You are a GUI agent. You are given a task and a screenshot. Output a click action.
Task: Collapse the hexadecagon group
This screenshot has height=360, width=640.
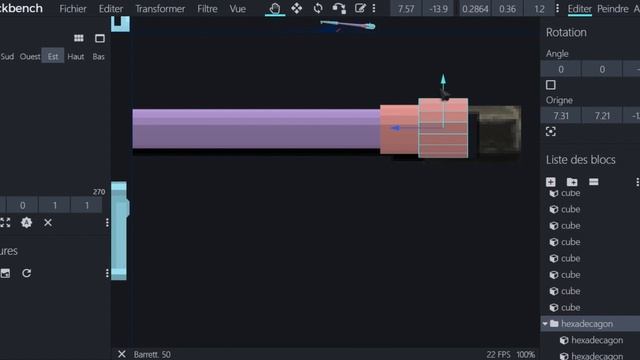545,324
